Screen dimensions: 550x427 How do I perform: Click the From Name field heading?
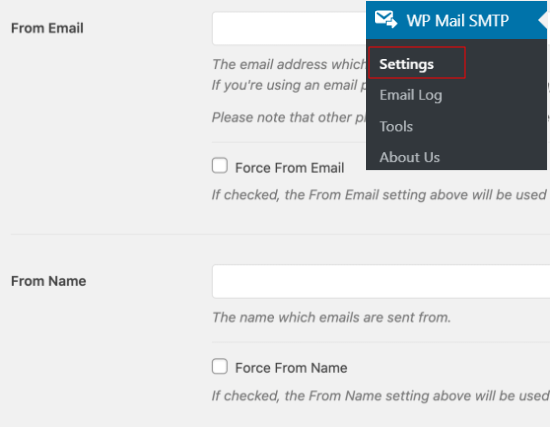[x=48, y=281]
